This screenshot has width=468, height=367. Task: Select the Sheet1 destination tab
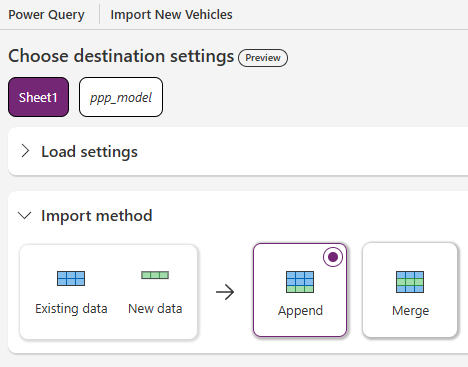click(38, 97)
